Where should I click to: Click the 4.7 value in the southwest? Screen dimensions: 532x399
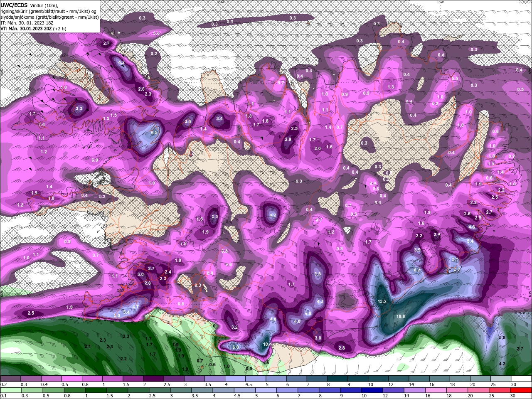135,307
